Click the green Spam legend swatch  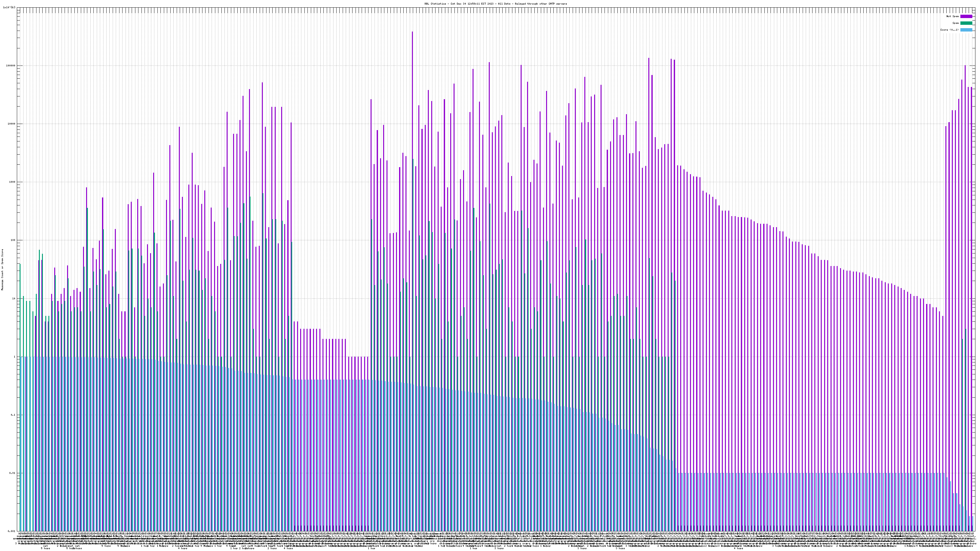tap(966, 23)
